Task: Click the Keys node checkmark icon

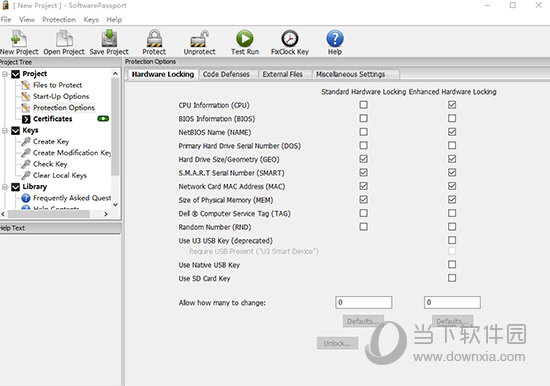Action: tap(15, 131)
